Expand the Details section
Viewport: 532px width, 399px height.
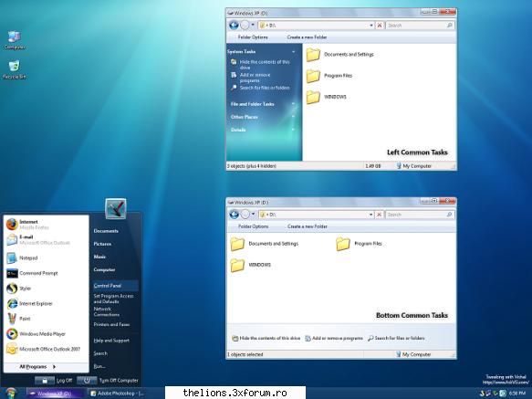294,130
